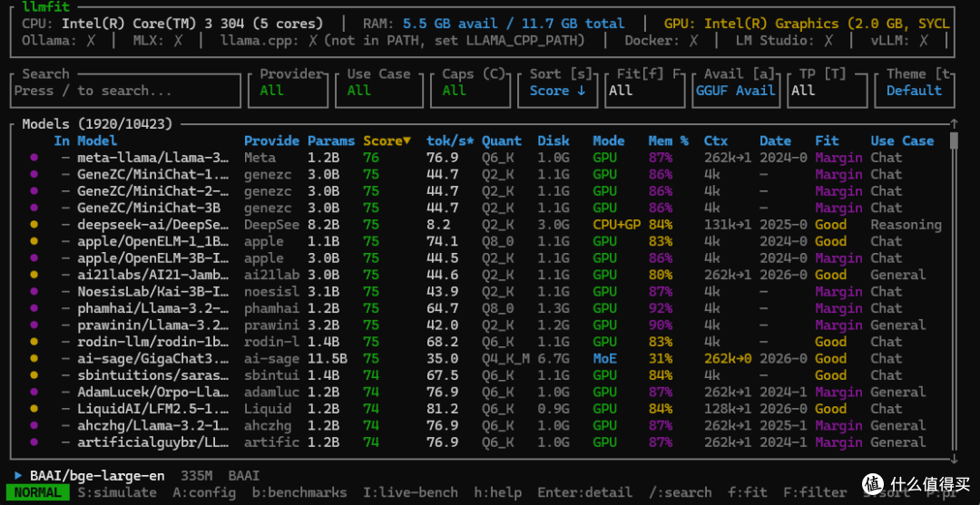The height and width of the screenshot is (505, 980).
Task: Click the tok/s* column header
Action: click(450, 141)
